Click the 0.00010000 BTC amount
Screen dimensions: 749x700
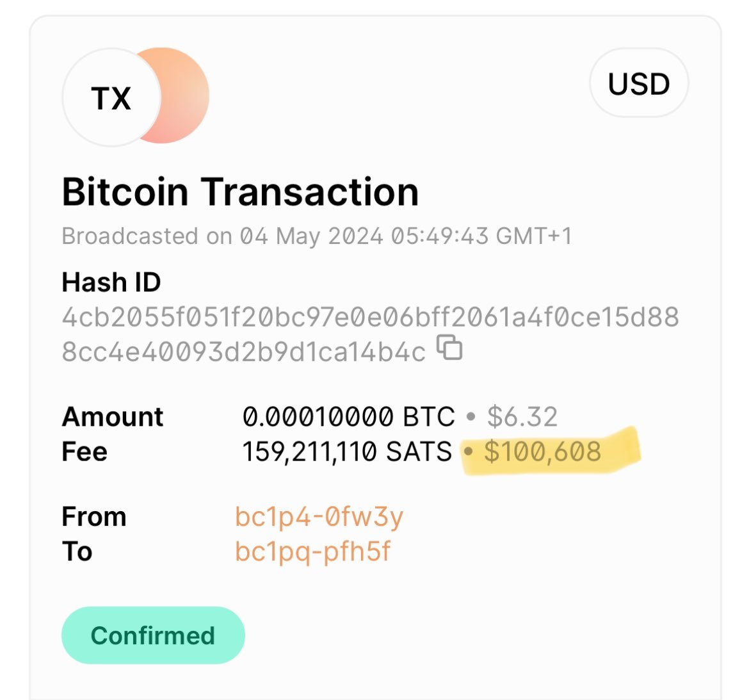tap(349, 417)
